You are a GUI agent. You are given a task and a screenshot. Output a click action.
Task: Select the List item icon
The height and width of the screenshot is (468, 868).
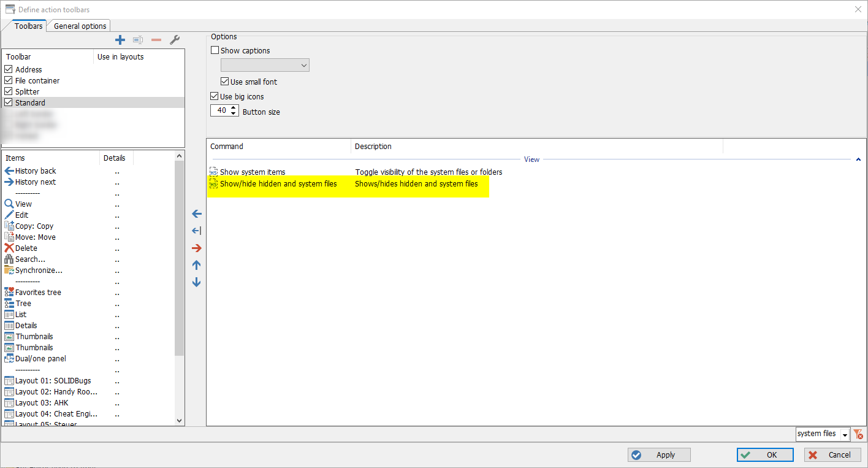[9, 315]
